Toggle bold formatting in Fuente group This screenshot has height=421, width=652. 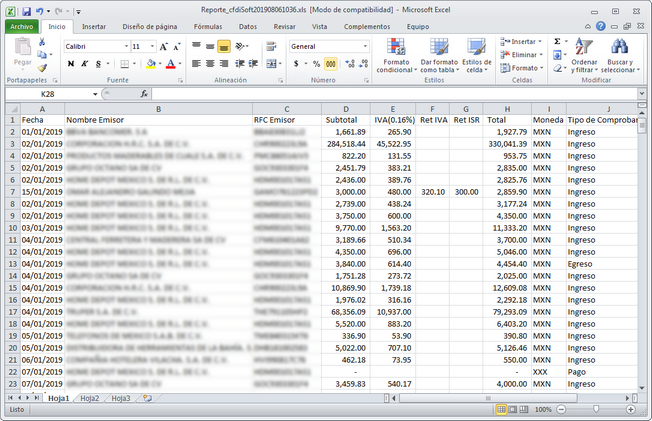(71, 64)
